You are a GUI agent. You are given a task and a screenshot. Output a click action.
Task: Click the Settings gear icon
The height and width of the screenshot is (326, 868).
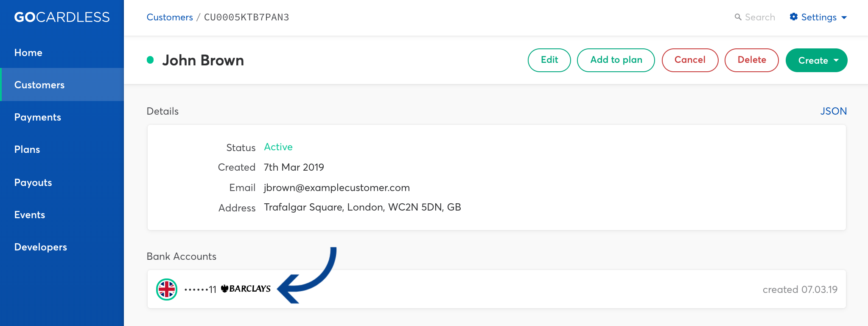pyautogui.click(x=794, y=17)
